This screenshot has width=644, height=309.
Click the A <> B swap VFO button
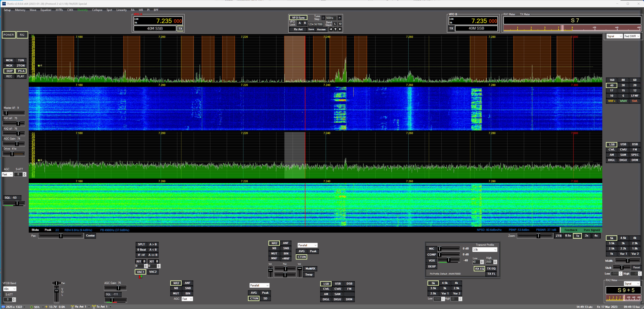coord(153,255)
